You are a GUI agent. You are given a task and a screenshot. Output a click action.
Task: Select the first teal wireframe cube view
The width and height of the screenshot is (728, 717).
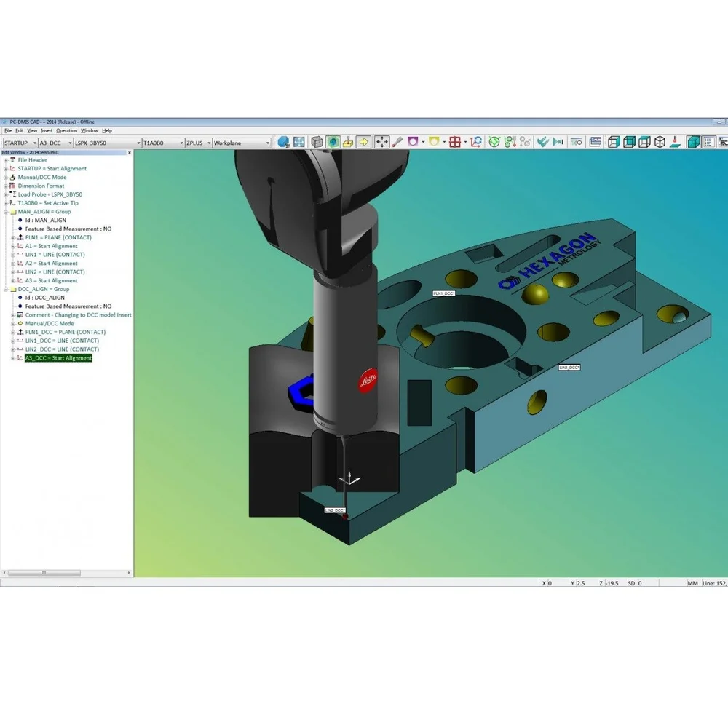[x=614, y=142]
